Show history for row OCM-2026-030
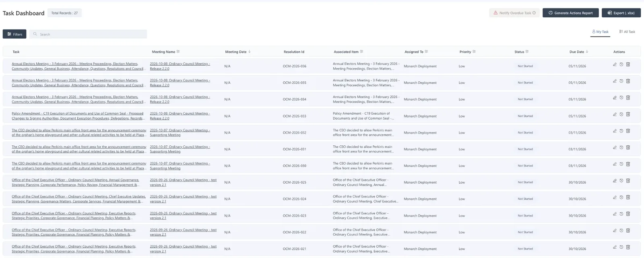 (621, 164)
